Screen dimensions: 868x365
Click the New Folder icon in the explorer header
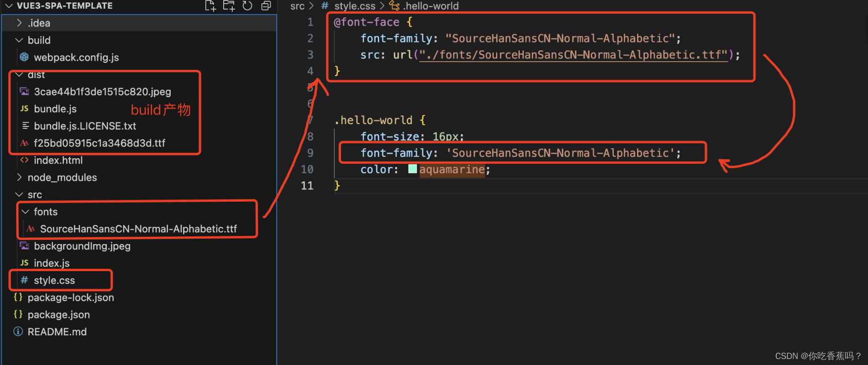pyautogui.click(x=229, y=6)
